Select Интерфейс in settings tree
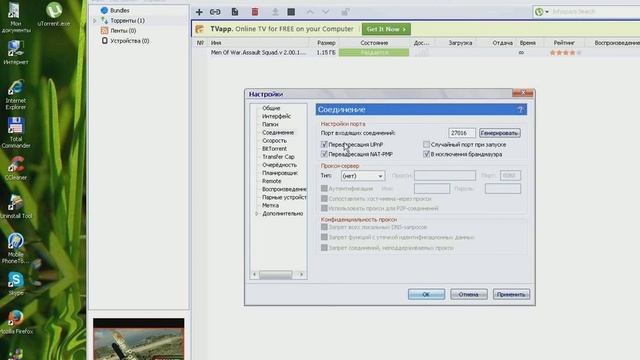Image resolution: width=640 pixels, height=360 pixels. [x=276, y=116]
